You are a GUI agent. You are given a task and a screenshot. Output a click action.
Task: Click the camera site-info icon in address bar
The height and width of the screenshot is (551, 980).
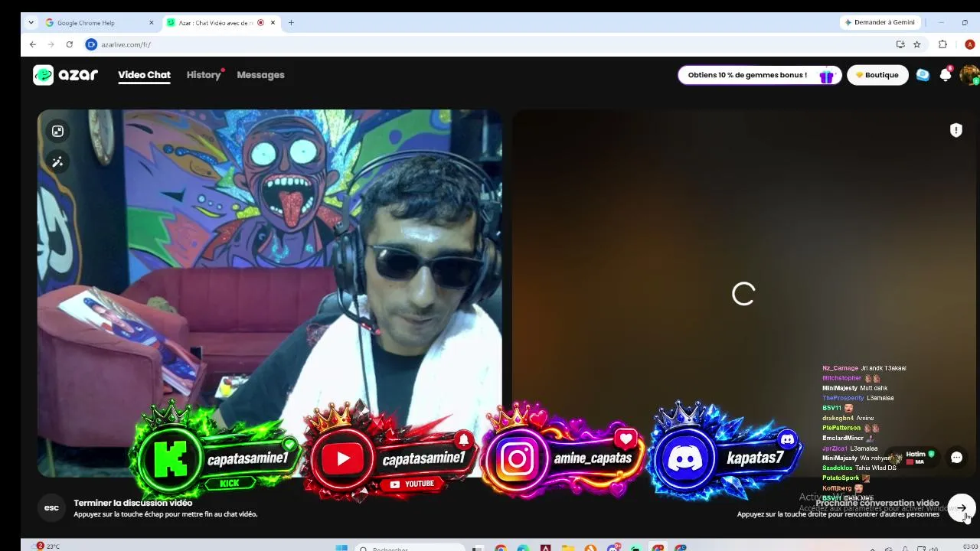tap(91, 44)
